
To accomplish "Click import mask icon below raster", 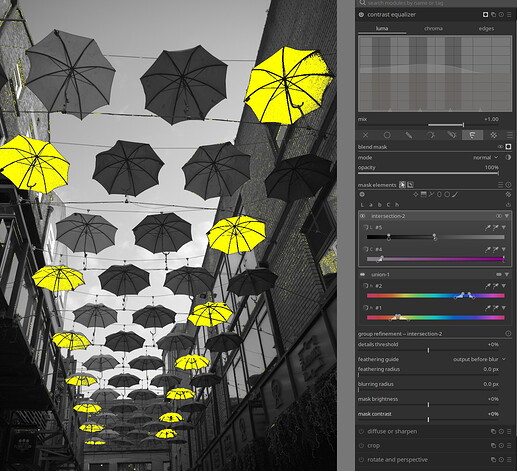I will point(508,205).
